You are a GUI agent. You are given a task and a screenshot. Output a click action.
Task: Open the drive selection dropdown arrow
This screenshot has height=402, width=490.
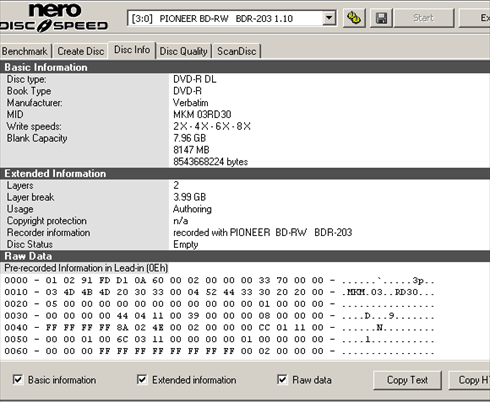[329, 18]
